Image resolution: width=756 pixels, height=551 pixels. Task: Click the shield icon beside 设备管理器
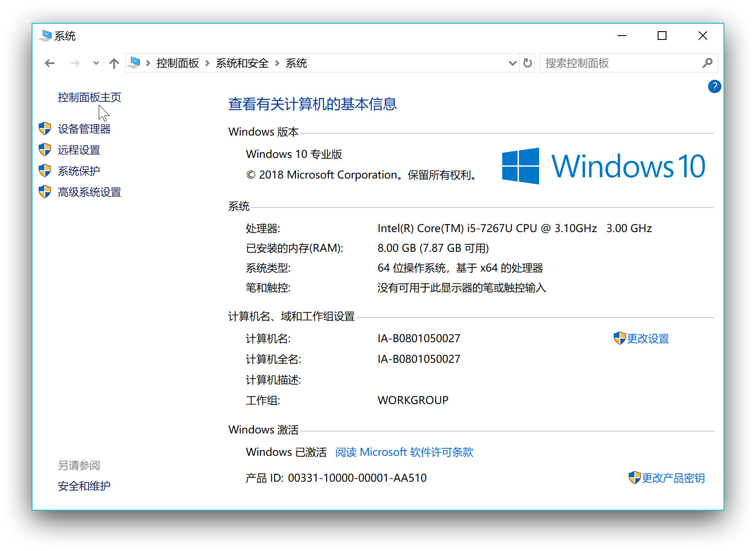pos(45,129)
